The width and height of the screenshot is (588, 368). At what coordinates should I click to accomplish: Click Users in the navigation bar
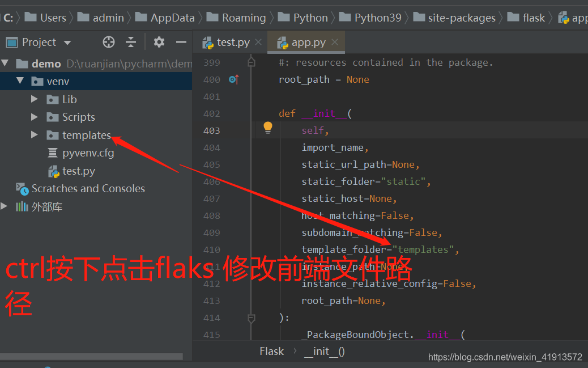tap(53, 18)
